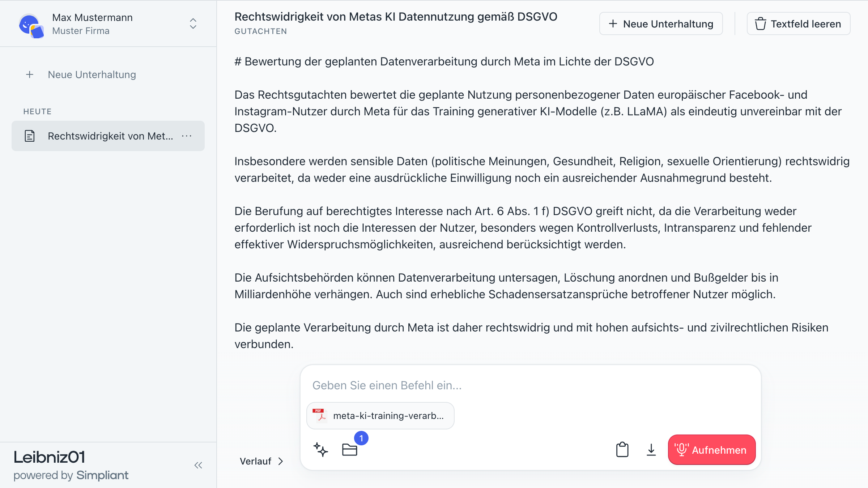Expand the Verlauf history panel
868x488 pixels.
(x=261, y=461)
